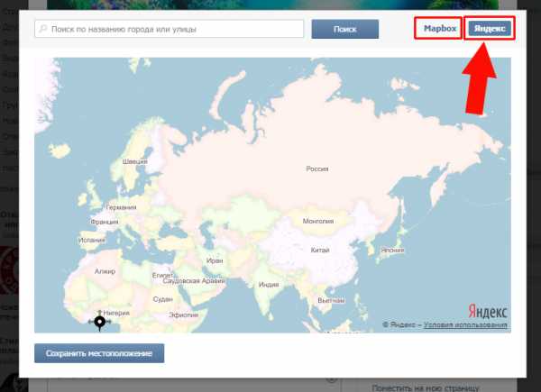541x392 pixels.
Task: Click the Япония label on the map
Action: [392, 250]
